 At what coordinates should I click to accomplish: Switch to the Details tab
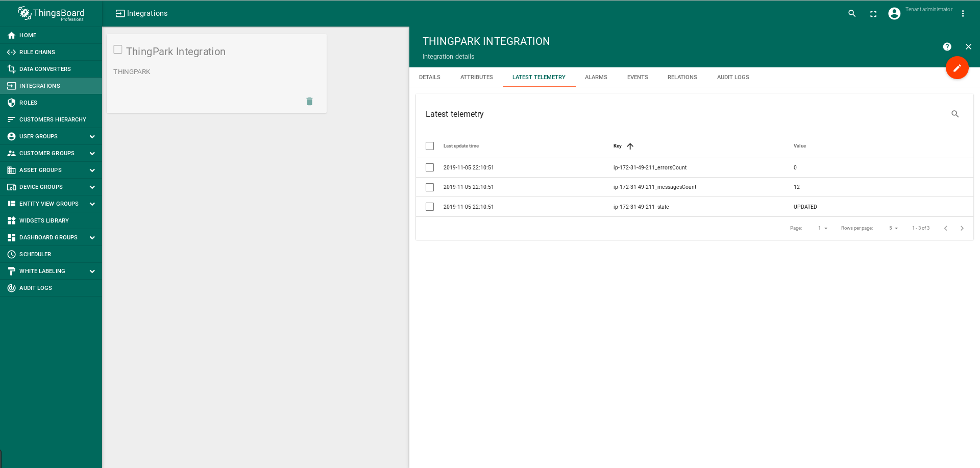click(430, 77)
